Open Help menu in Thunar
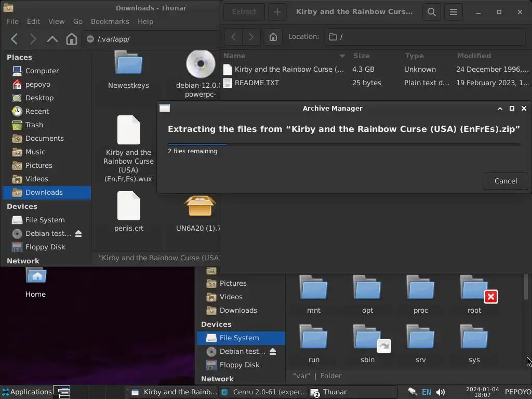 (145, 21)
